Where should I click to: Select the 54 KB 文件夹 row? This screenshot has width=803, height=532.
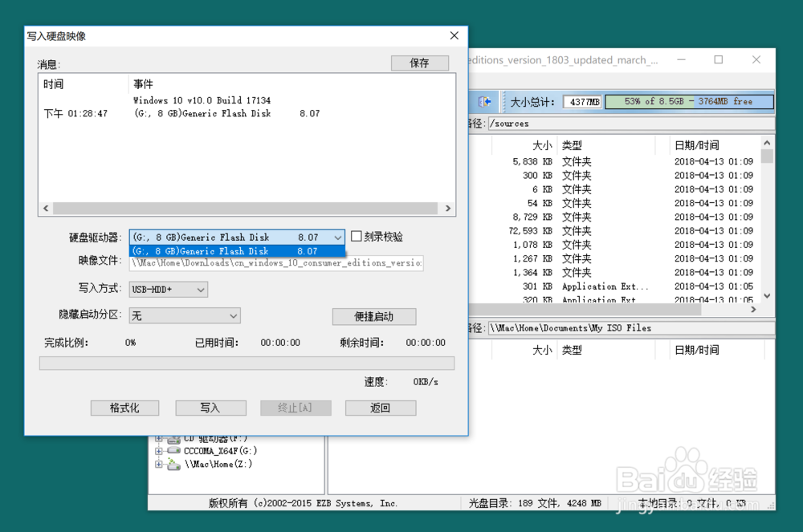[x=614, y=203]
